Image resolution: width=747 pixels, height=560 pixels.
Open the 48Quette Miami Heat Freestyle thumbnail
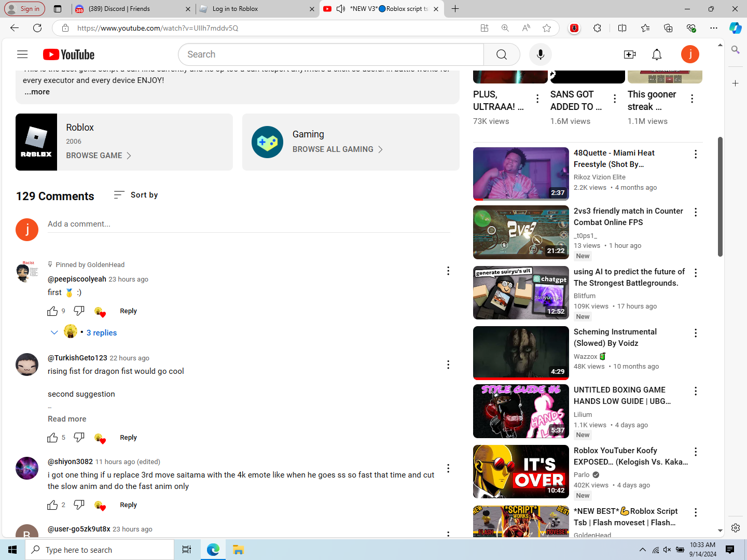[521, 174]
